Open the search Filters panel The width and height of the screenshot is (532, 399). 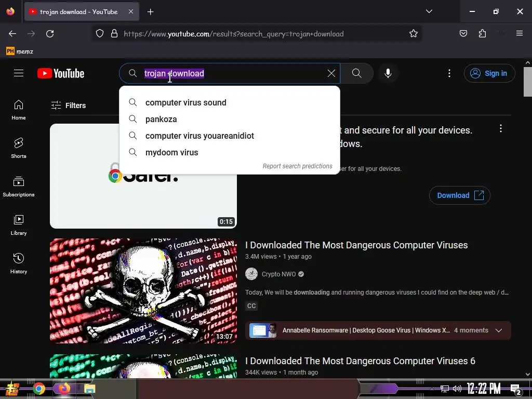(68, 105)
